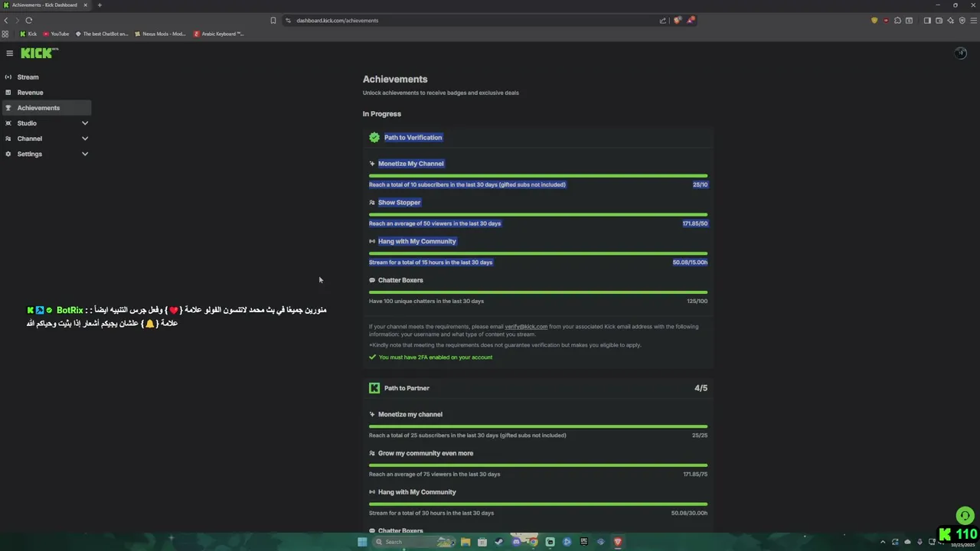Click the Show Stopper achievement title
Screen dimensions: 980x551
tap(399, 203)
